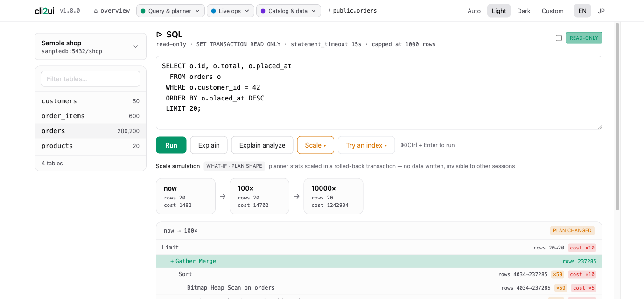The width and height of the screenshot is (644, 299).
Task: Click the Bitmap Heap Scan on orders row
Action: click(x=379, y=288)
